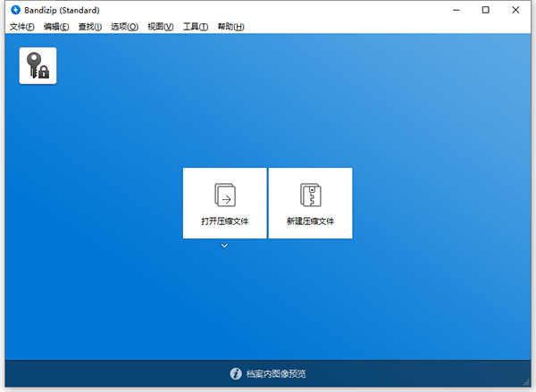Open the 视图(V) menu
Viewport: 536px width, 392px height.
tap(160, 27)
